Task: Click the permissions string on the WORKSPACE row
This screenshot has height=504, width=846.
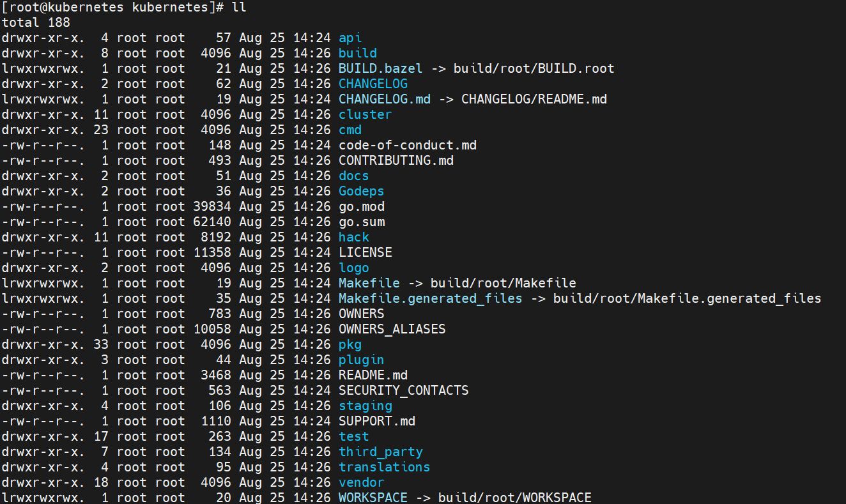Action: click(43, 498)
